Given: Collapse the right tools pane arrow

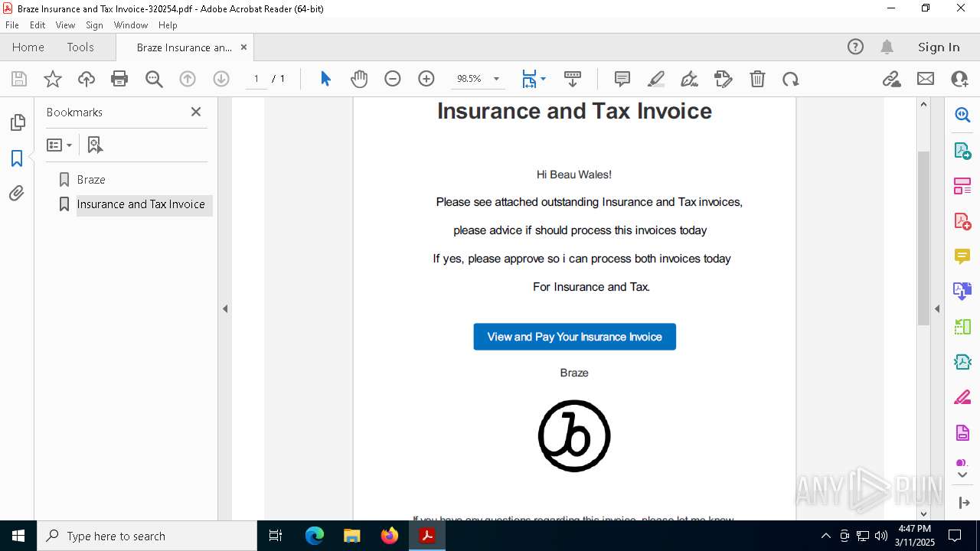Looking at the screenshot, I should pyautogui.click(x=937, y=309).
